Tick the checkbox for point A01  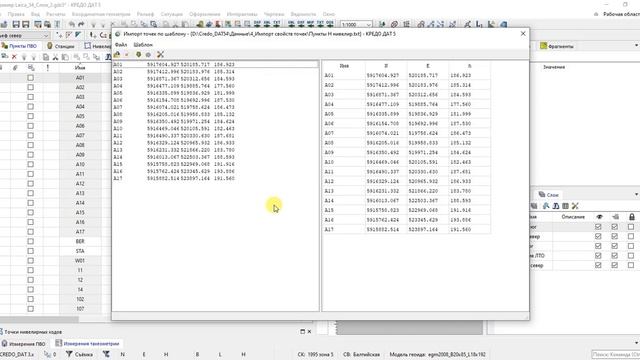31,78
